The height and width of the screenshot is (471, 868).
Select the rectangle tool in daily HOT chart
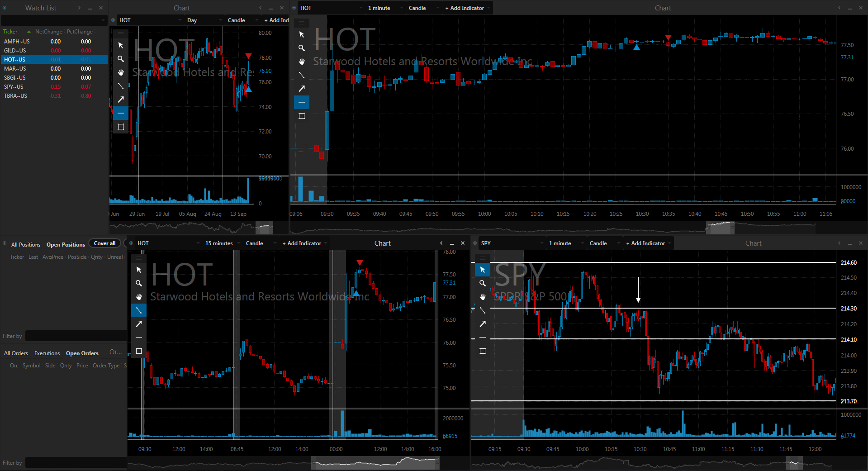121,127
